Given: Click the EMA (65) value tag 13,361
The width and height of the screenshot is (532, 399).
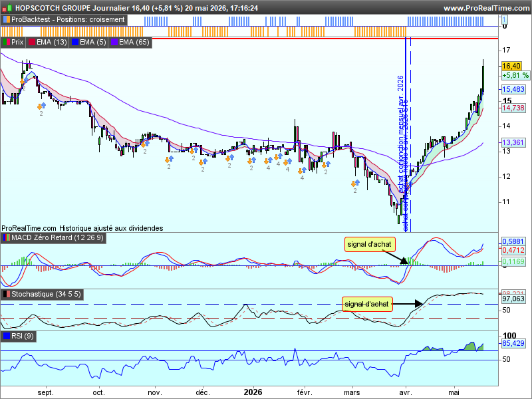Looking at the screenshot, I should (513, 142).
